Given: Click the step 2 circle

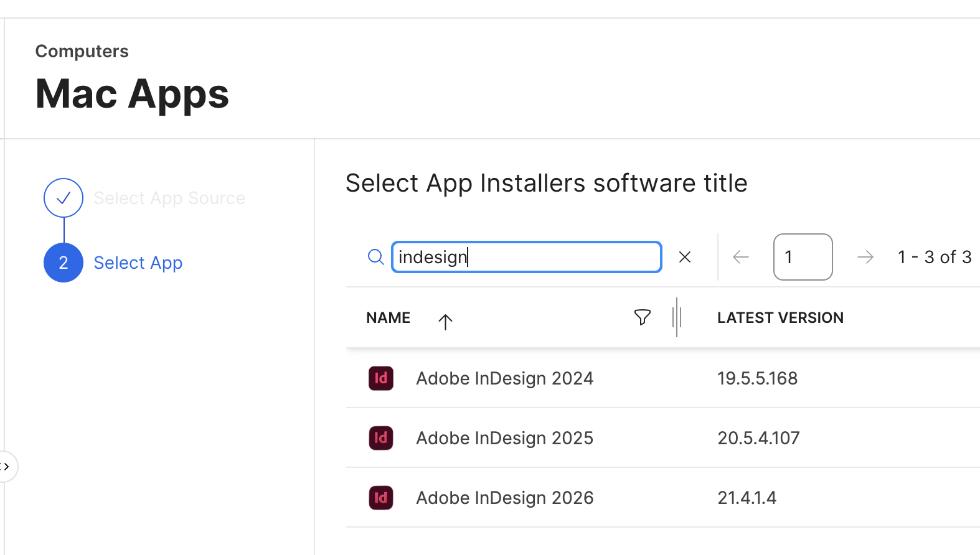Looking at the screenshot, I should 64,263.
